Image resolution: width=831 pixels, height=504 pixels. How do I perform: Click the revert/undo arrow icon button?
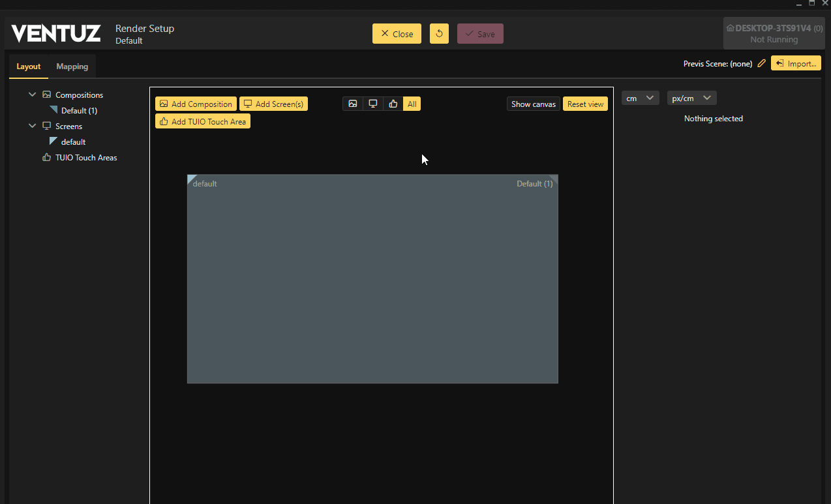tap(439, 34)
